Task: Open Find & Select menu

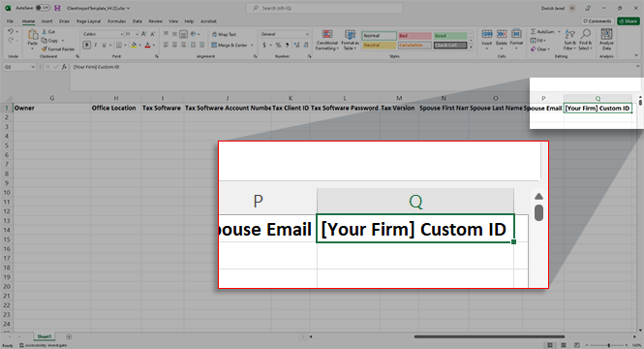Action: pyautogui.click(x=585, y=40)
